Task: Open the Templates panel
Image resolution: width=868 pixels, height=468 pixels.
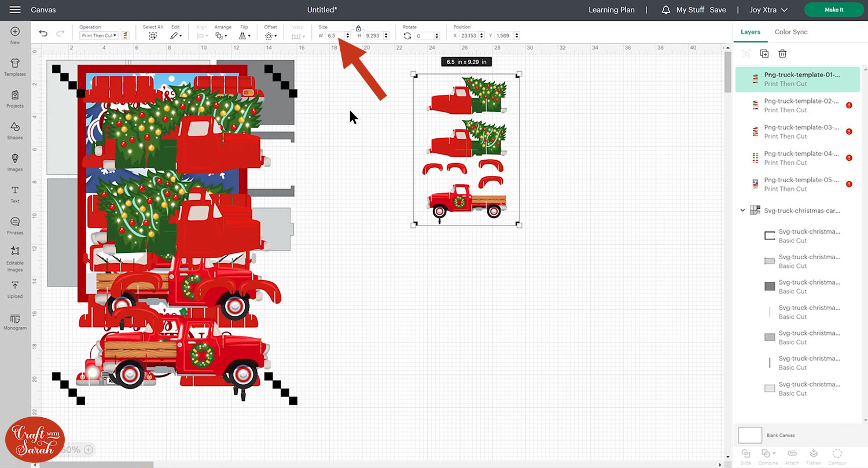Action: 15,67
